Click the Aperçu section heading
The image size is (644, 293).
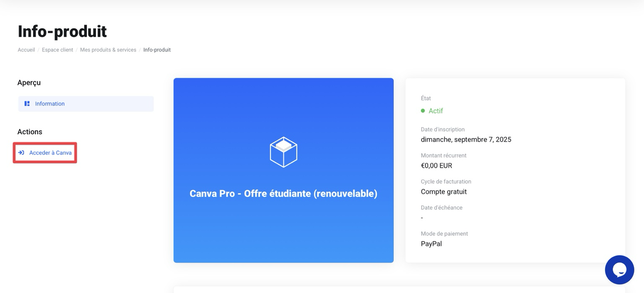click(x=29, y=83)
